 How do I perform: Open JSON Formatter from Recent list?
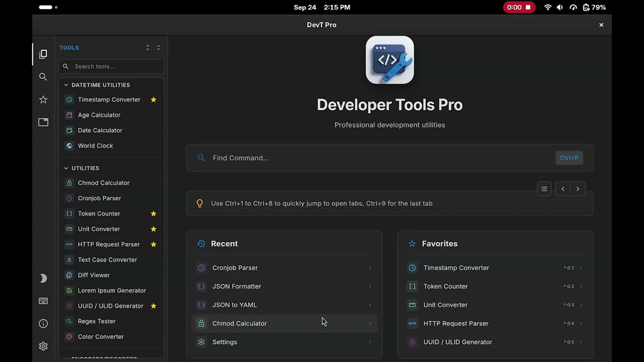(284, 286)
